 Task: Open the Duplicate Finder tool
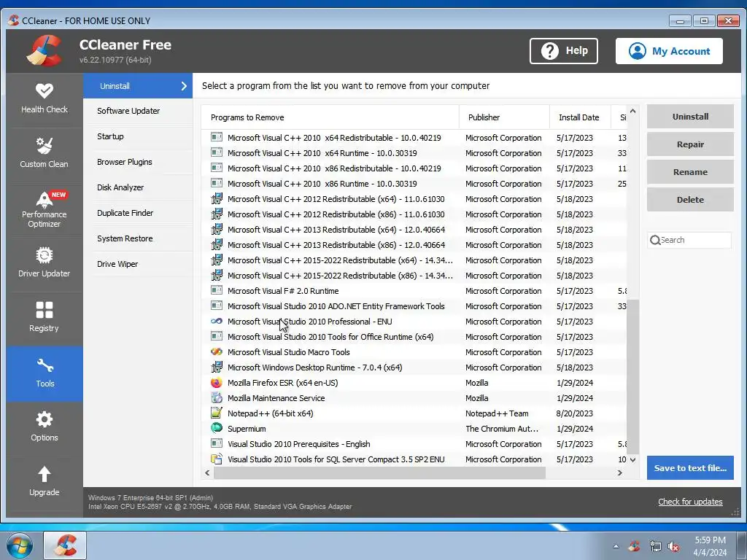coord(138,213)
